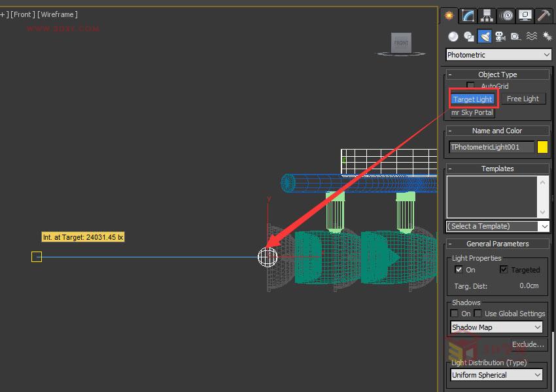
Task: Select the Lights category icon
Action: coord(485,36)
